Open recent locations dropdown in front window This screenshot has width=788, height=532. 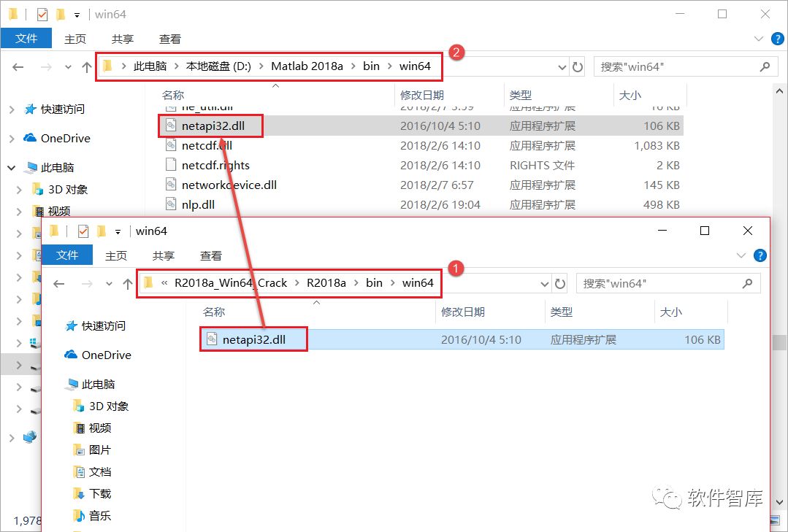[x=109, y=284]
